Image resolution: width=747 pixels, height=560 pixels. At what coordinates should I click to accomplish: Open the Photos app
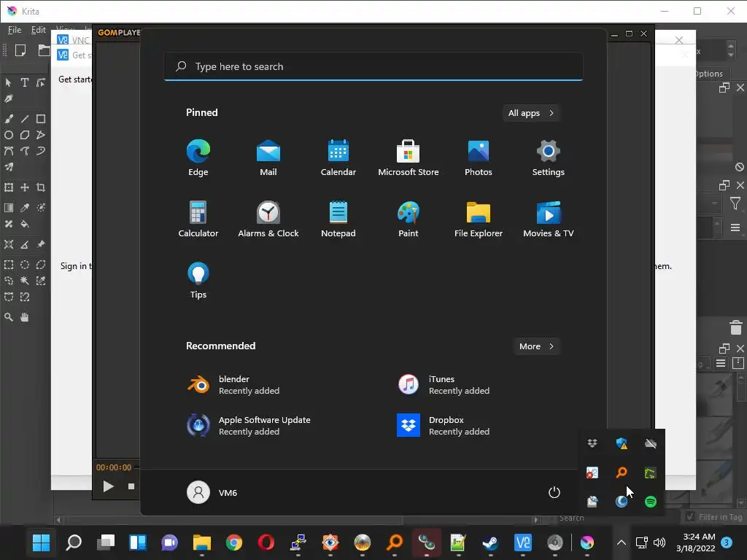[479, 158]
